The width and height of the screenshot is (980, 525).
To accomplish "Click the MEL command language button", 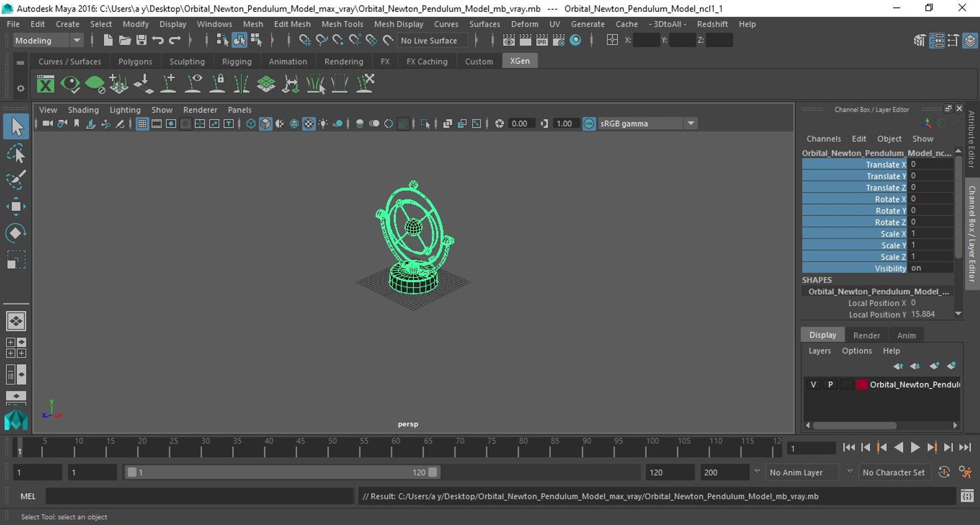I will pos(28,496).
